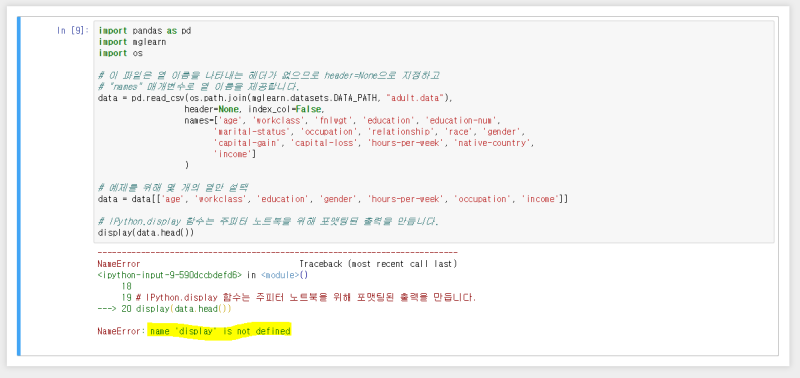Click the first Korean comment in code
Screen dimensions: 800x378
(269, 75)
